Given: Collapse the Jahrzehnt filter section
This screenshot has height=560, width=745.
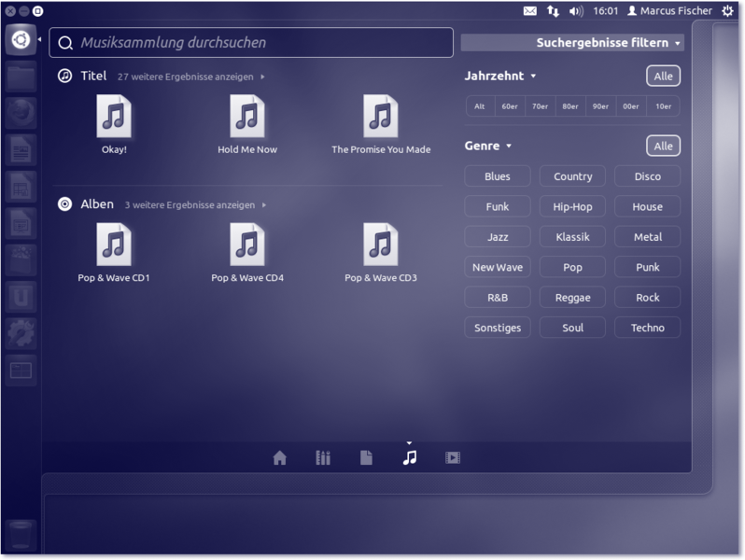Looking at the screenshot, I should pos(500,76).
